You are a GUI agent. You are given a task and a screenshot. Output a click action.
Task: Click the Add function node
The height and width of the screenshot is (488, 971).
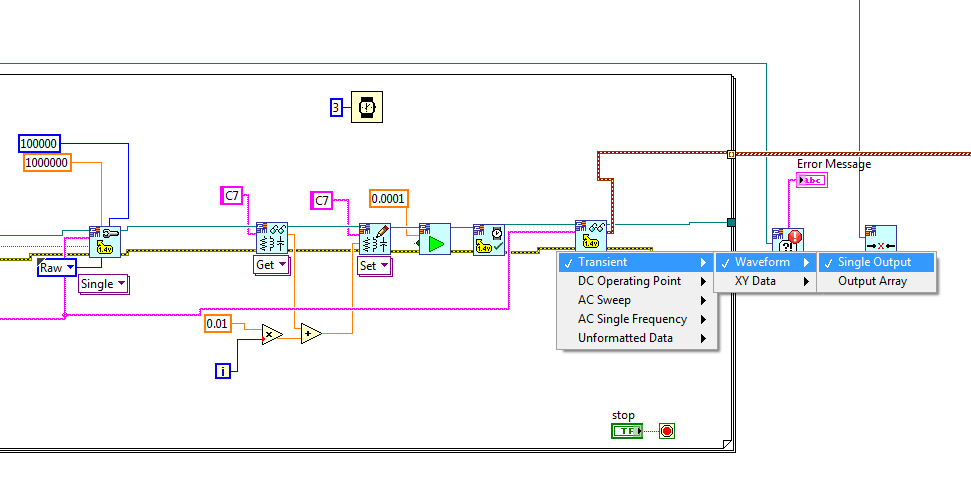tap(311, 334)
